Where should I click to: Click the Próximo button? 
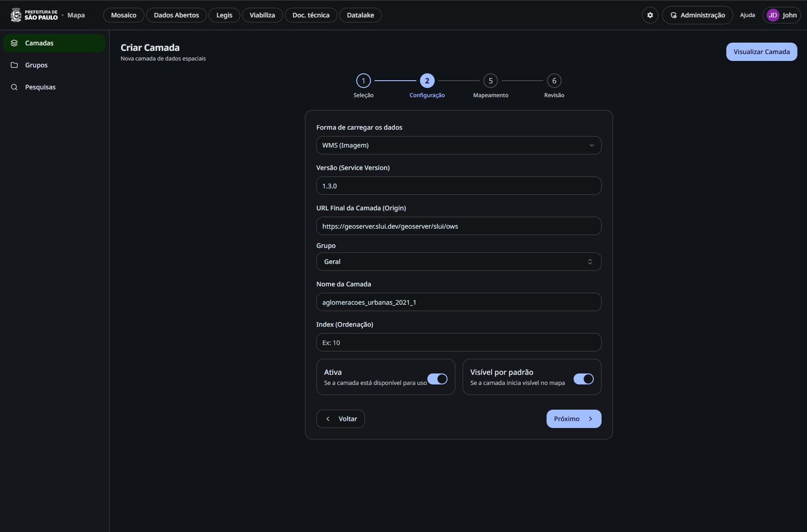tap(574, 419)
